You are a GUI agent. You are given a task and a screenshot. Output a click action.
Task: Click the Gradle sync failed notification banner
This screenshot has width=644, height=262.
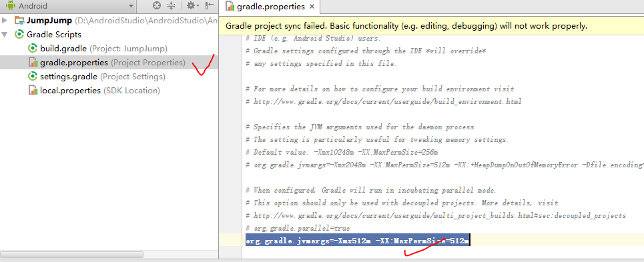[x=431, y=26]
